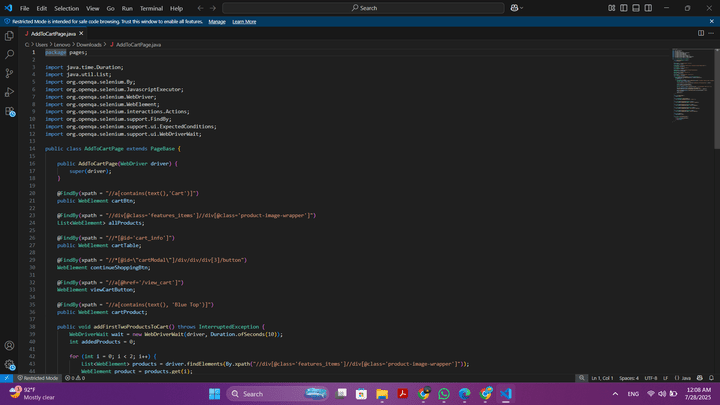
Task: Click the code minimap overview
Action: click(x=688, y=80)
